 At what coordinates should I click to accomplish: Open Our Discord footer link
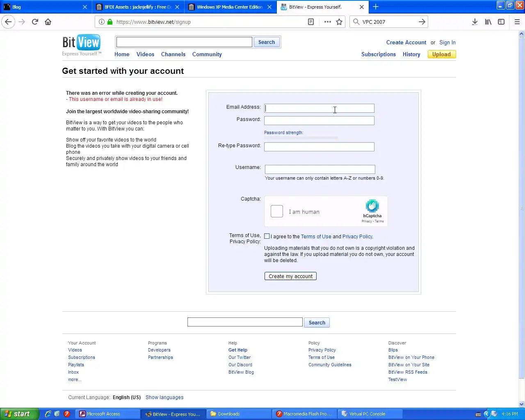coord(240,365)
